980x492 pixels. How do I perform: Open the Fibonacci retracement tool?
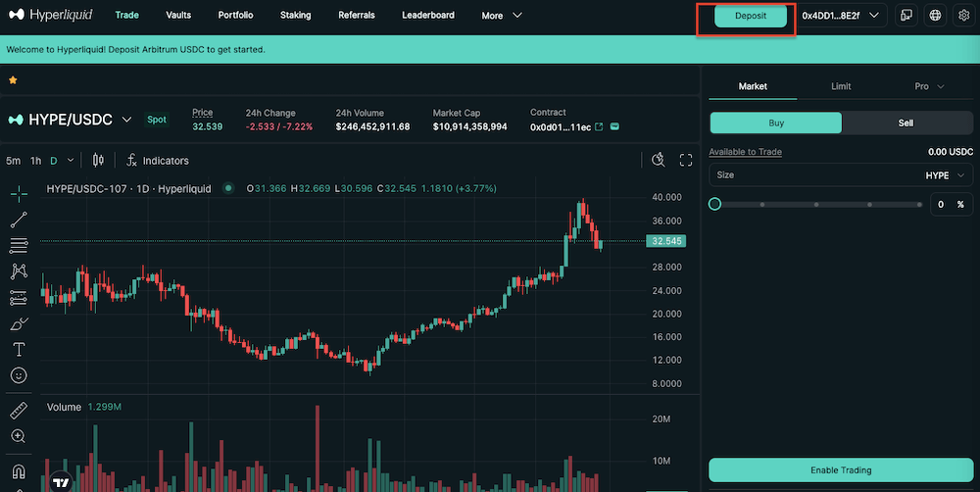click(x=19, y=245)
